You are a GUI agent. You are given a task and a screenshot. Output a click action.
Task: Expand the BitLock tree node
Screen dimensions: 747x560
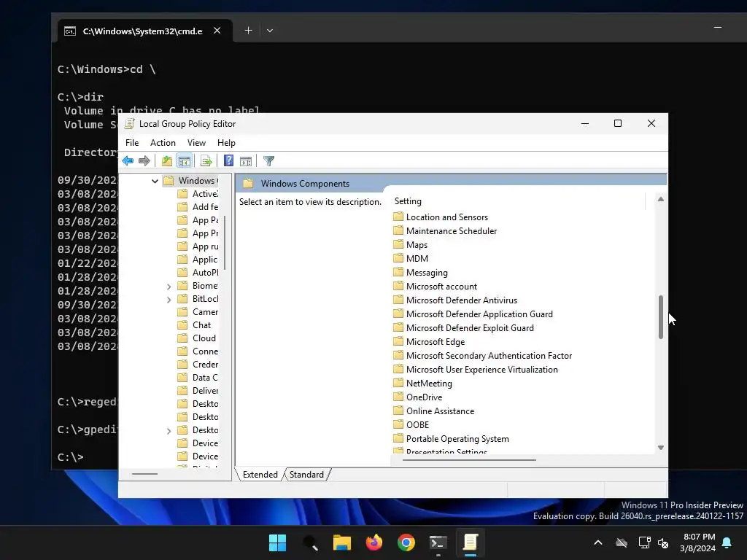tap(169, 300)
